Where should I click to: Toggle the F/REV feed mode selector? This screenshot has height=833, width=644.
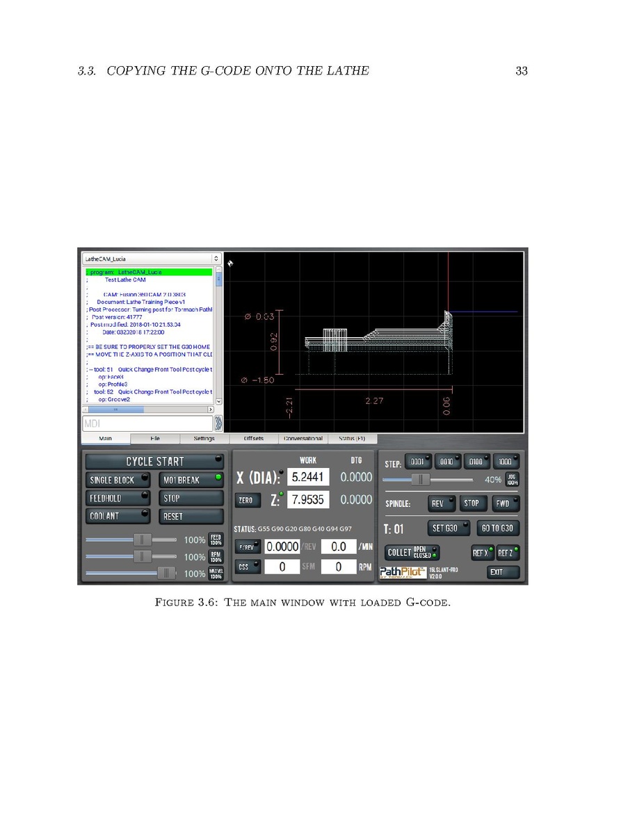click(248, 547)
